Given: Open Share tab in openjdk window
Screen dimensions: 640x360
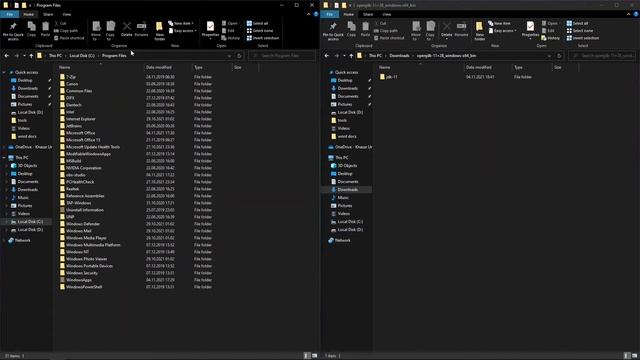Looking at the screenshot, I should (x=368, y=14).
